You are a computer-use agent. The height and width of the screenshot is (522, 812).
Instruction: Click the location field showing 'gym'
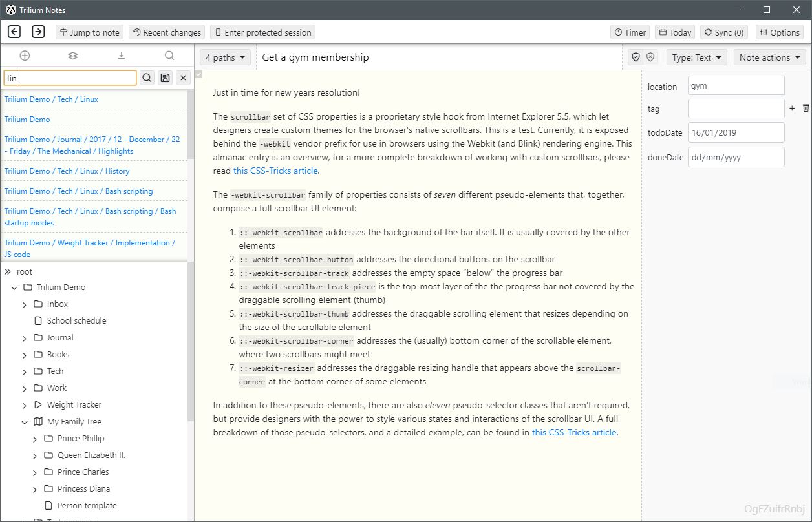coord(736,85)
